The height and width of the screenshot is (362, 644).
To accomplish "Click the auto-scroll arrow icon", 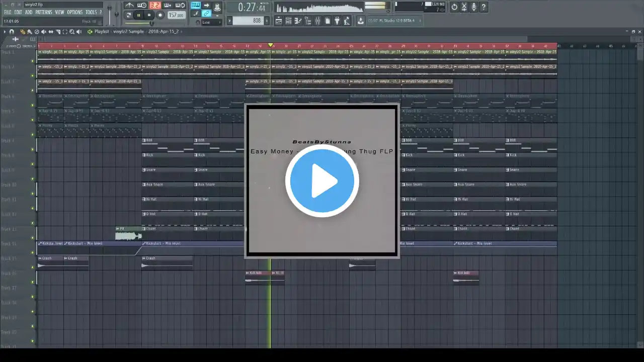I will pyautogui.click(x=206, y=6).
